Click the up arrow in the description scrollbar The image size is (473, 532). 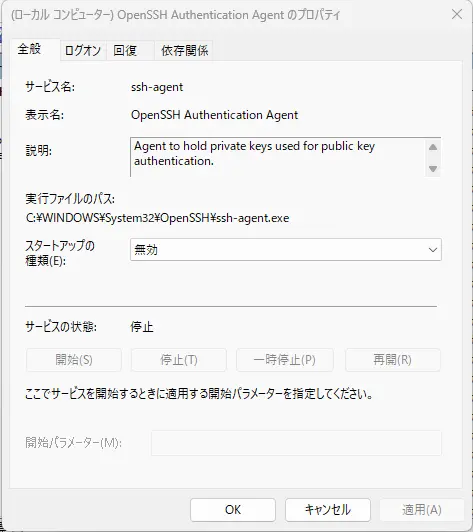[x=433, y=147]
